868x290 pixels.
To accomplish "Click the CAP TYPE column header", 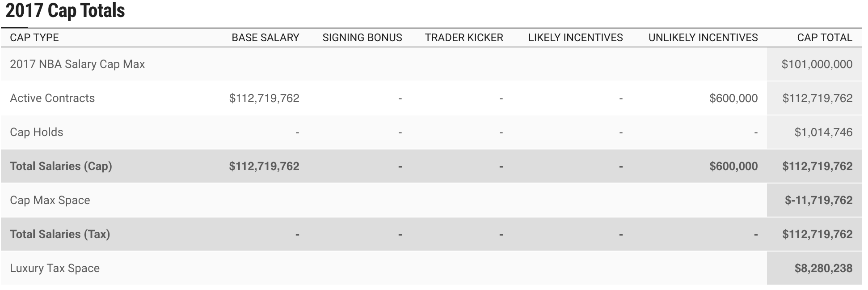I will [34, 38].
